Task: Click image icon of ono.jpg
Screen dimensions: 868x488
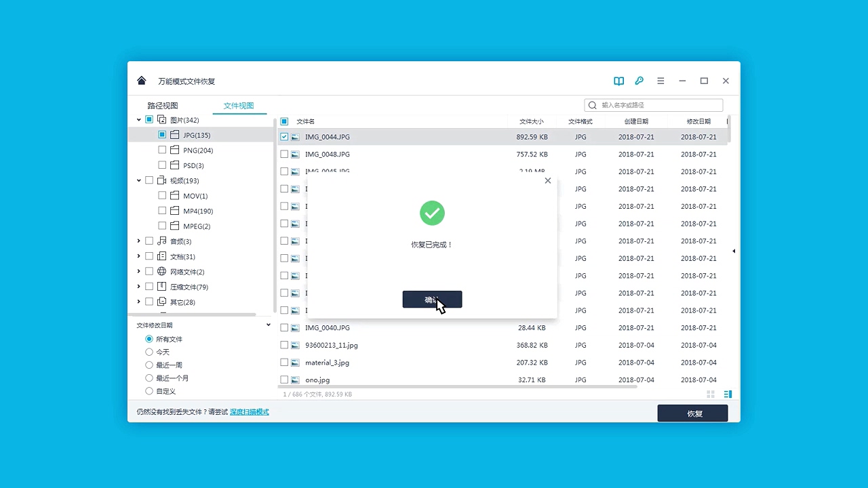Action: pos(295,380)
